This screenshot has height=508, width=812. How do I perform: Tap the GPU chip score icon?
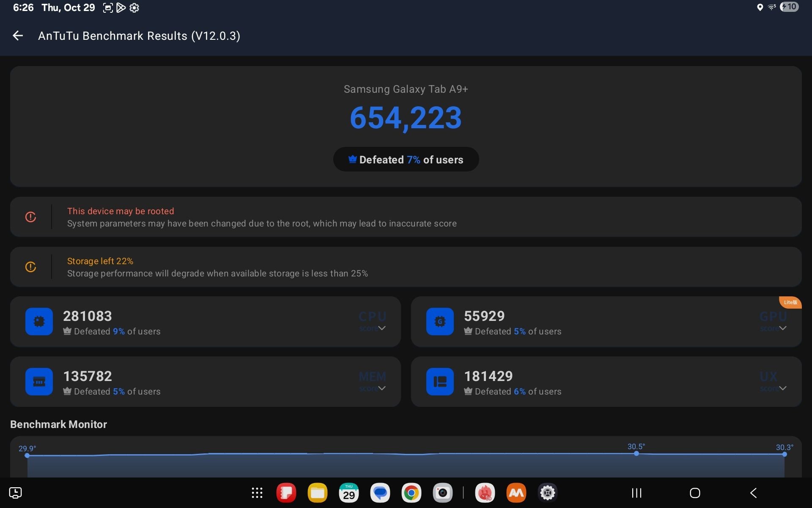pyautogui.click(x=440, y=322)
